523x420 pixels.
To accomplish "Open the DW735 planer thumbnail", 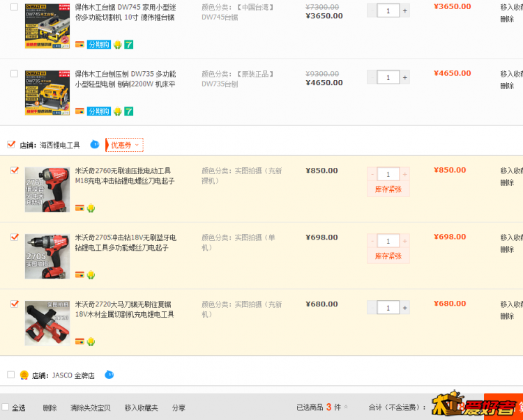I will [47, 93].
